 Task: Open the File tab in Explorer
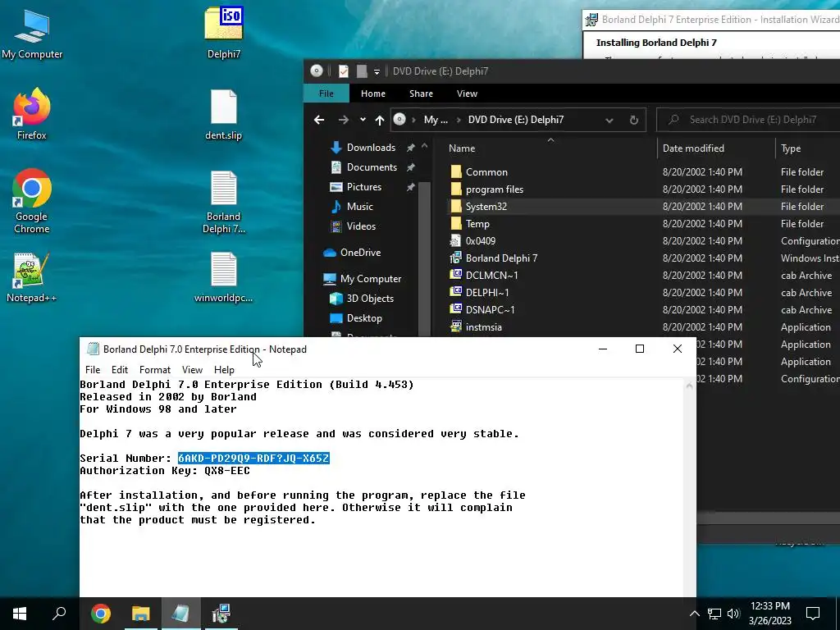[x=326, y=94]
